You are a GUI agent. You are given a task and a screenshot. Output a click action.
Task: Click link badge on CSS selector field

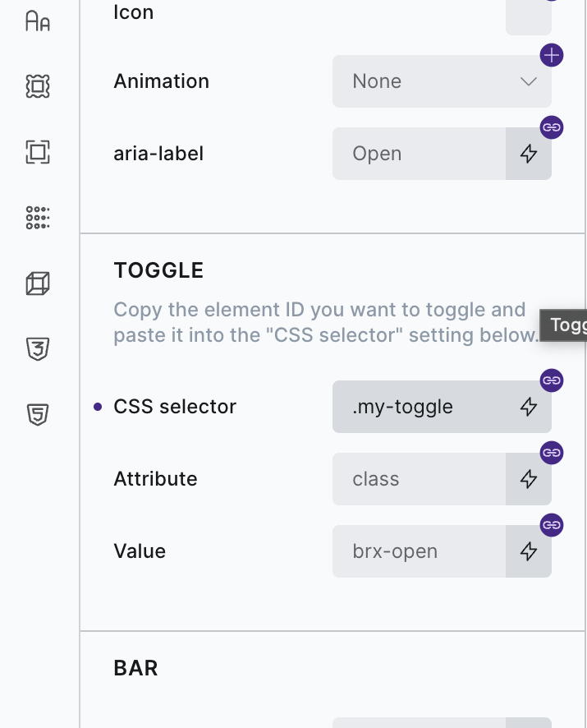click(552, 380)
